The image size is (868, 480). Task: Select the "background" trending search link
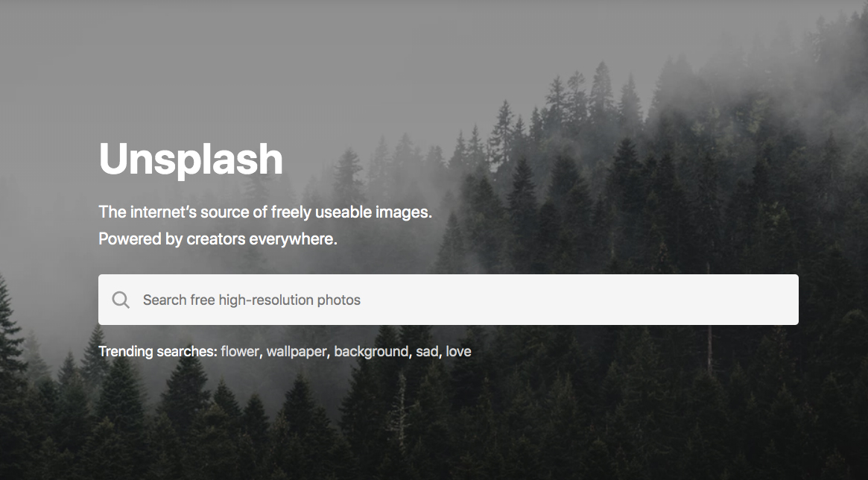point(371,352)
